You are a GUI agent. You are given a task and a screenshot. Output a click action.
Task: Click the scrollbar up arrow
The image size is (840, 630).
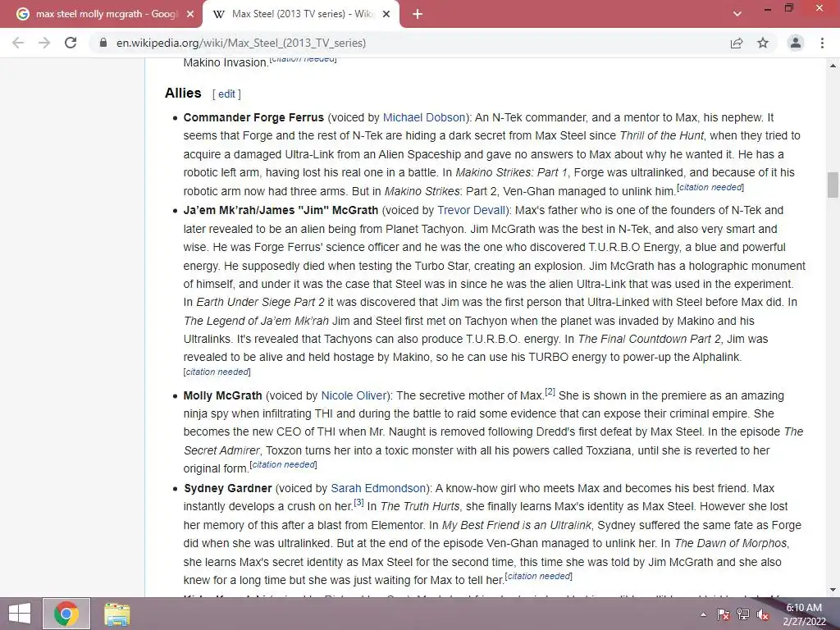pos(833,66)
